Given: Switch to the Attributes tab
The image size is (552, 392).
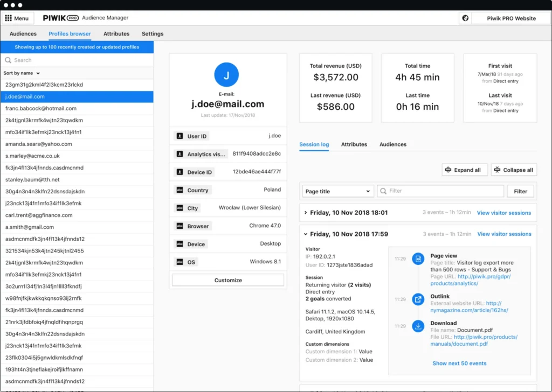Looking at the screenshot, I should click(x=354, y=144).
